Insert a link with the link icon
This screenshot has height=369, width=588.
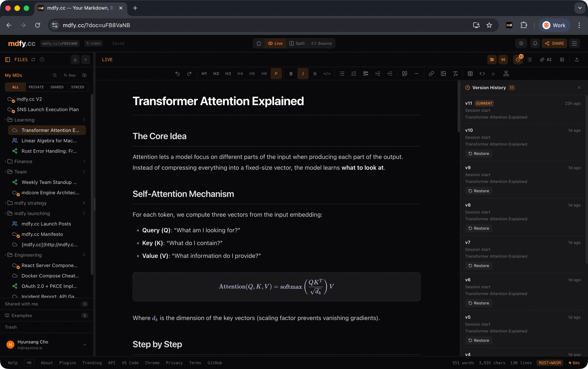[x=431, y=74]
